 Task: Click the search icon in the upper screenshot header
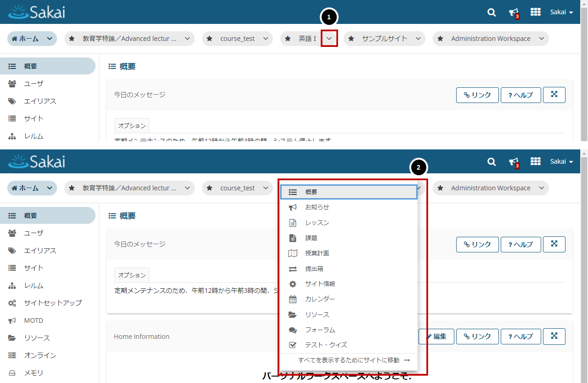pyautogui.click(x=492, y=12)
